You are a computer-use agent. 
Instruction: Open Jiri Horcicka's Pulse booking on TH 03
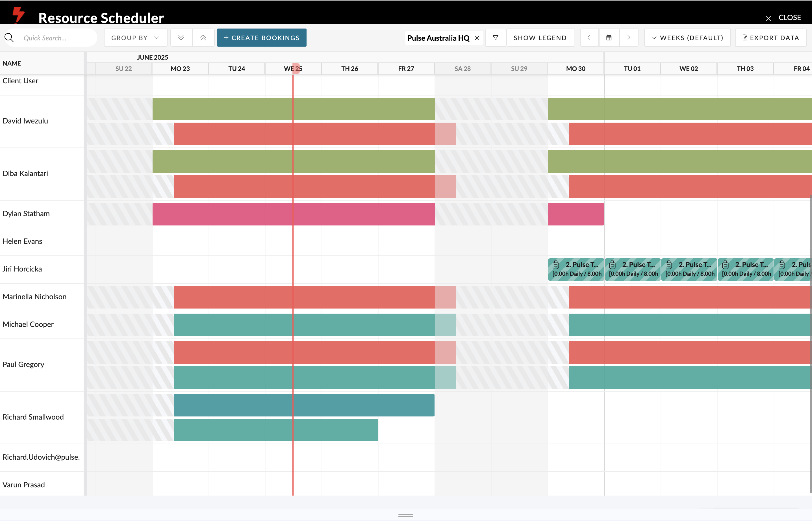[x=745, y=269]
